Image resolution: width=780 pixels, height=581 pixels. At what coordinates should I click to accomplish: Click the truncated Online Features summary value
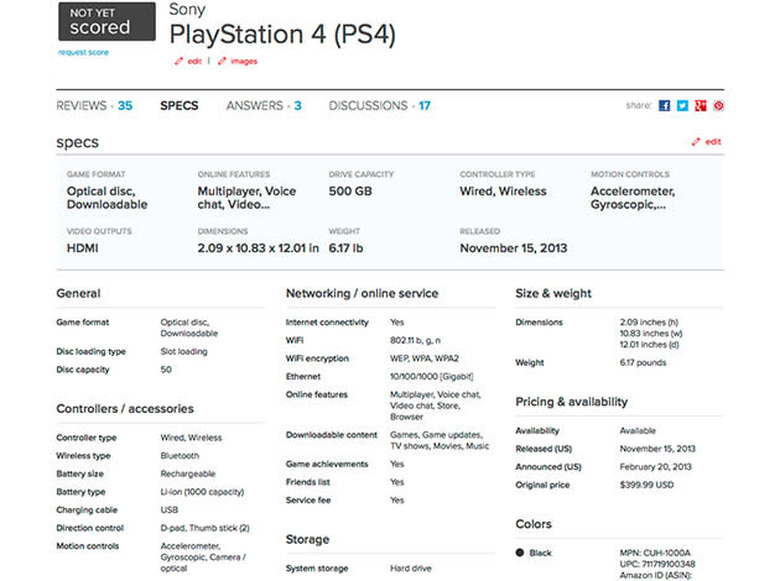click(247, 198)
